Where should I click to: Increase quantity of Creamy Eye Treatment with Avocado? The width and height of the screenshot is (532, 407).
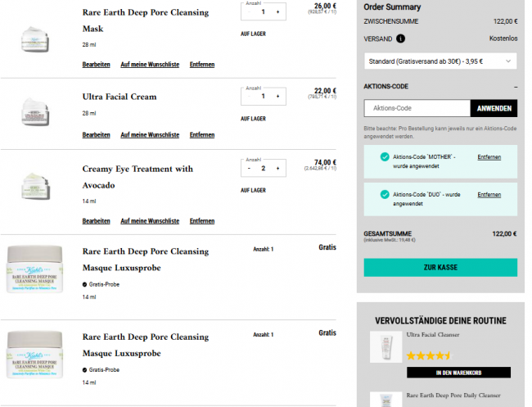click(278, 169)
